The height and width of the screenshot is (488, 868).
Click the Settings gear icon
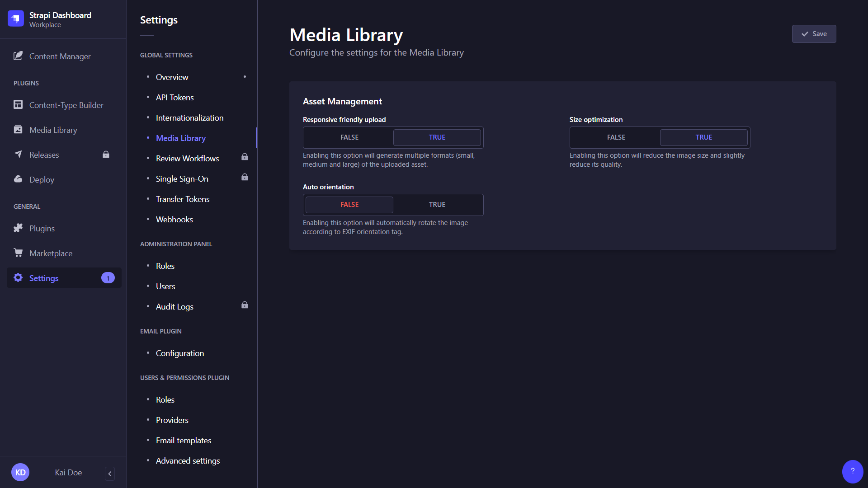tap(18, 277)
